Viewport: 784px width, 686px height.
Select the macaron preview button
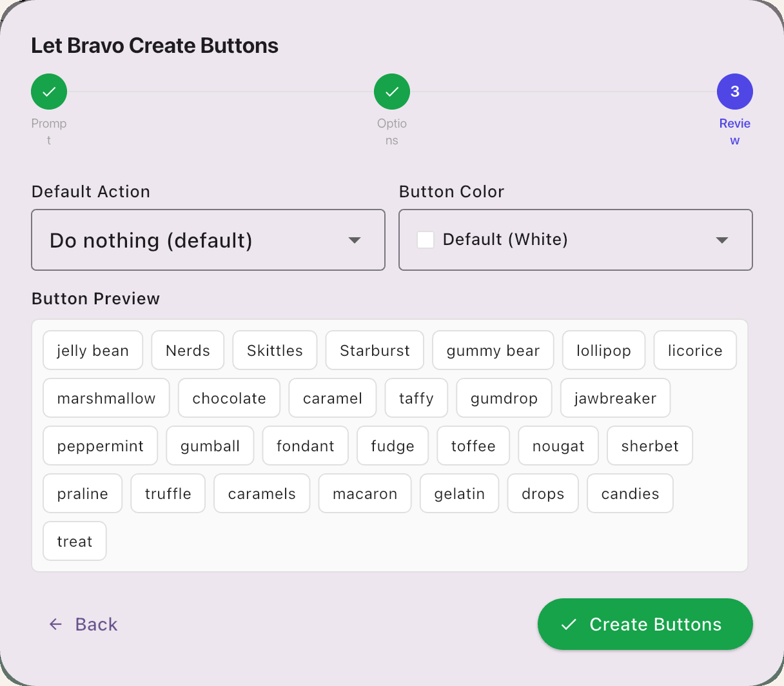coord(365,493)
